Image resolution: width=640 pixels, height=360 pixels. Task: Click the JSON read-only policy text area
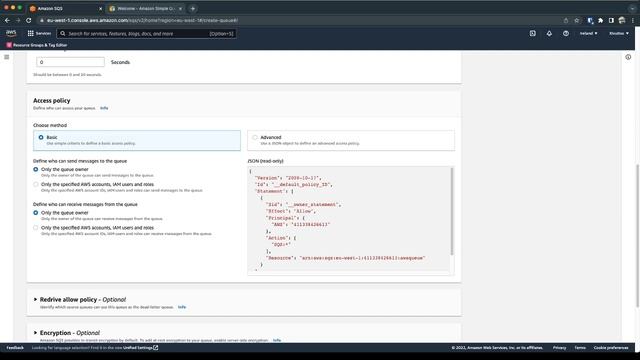[351, 220]
